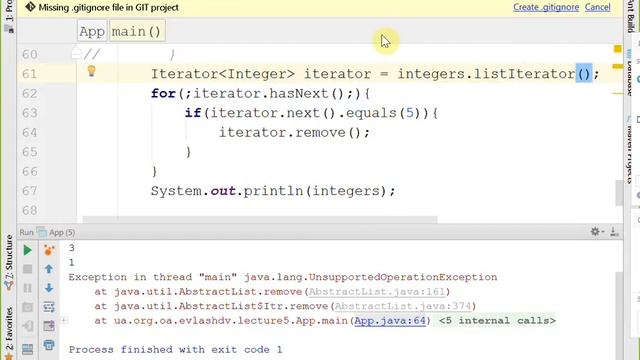Image resolution: width=640 pixels, height=360 pixels.
Task: Click the yellow inspection indicator above the editor scrollbar
Action: click(618, 49)
